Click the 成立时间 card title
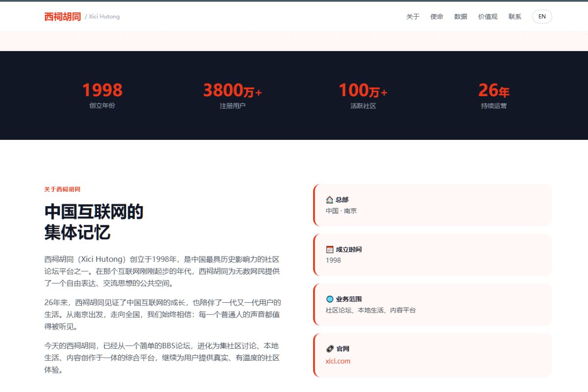Screen dimensions: 588x392 (x=349, y=249)
